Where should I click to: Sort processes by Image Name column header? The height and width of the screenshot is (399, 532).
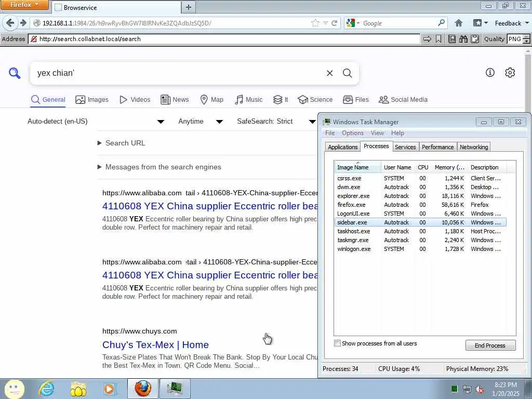357,167
